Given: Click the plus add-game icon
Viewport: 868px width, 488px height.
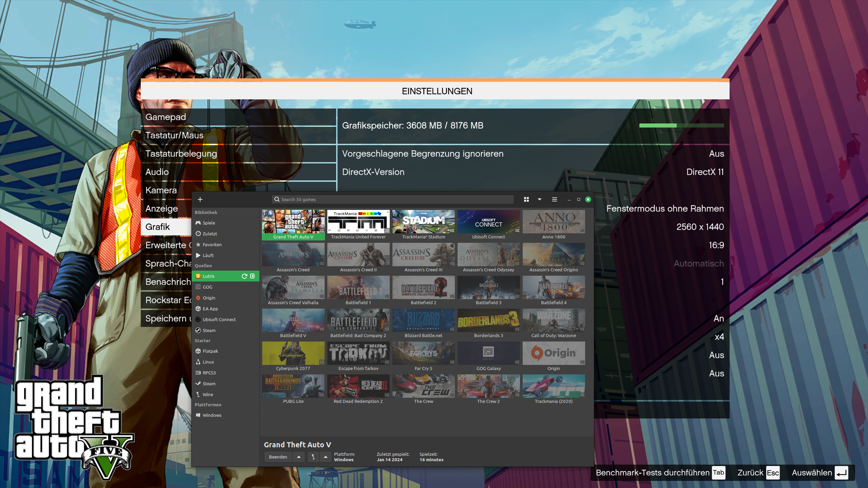Looking at the screenshot, I should [x=200, y=199].
